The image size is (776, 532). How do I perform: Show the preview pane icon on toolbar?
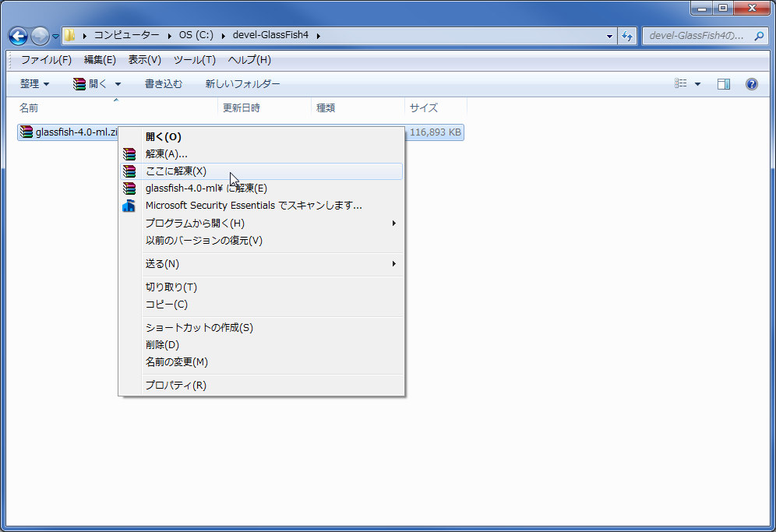click(x=724, y=83)
